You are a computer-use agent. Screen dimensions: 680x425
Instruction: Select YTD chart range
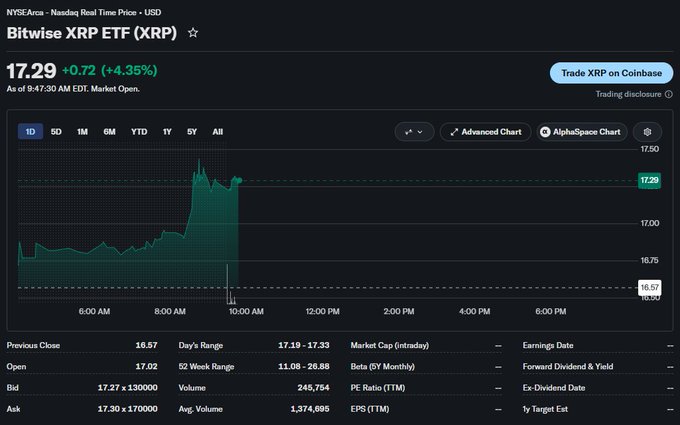point(139,131)
